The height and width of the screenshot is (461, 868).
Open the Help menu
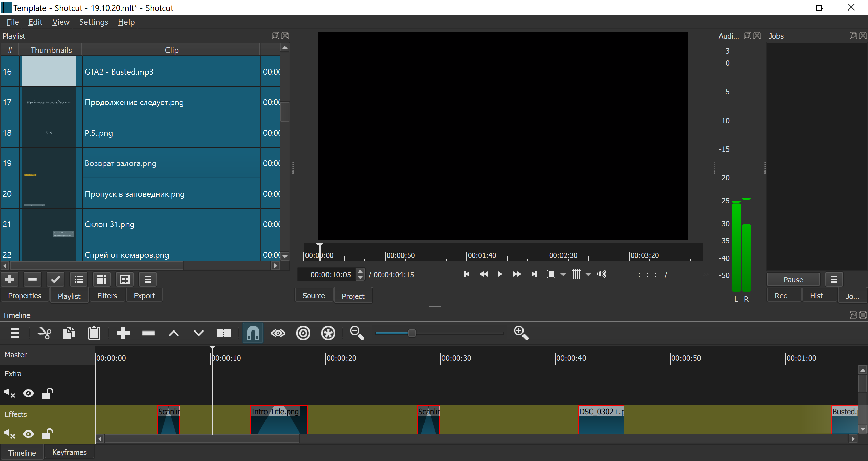(x=126, y=22)
